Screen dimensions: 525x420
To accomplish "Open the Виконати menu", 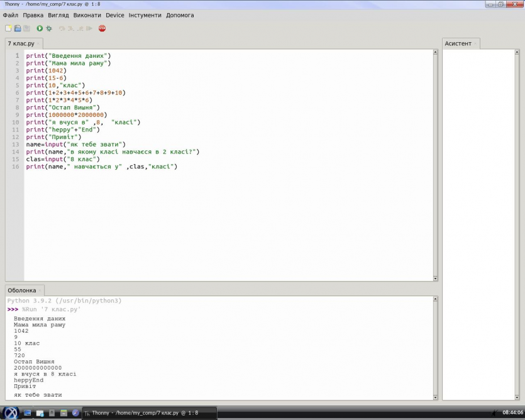I will [87, 15].
